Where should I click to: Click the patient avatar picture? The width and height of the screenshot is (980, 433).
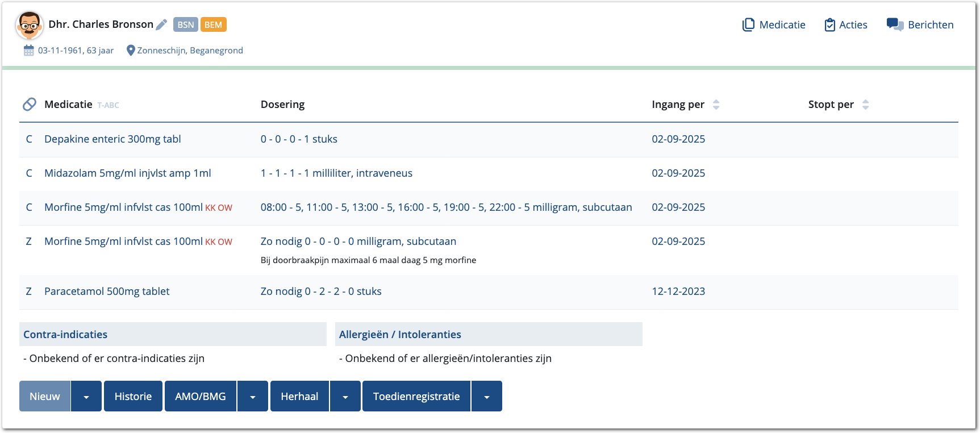(30, 25)
